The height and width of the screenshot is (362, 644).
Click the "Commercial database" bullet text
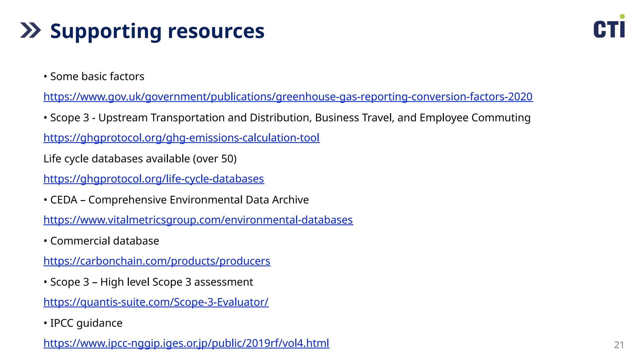point(104,241)
